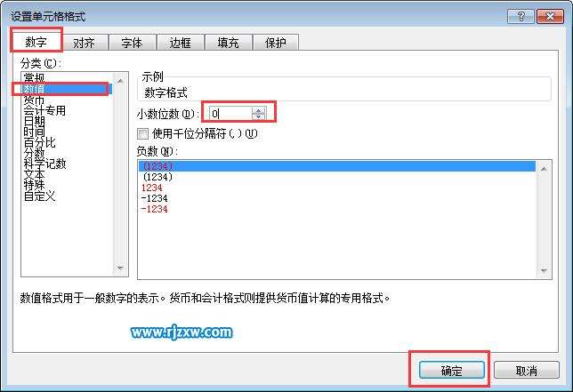573x392 pixels.
Task: Click the help question mark icon
Action: pos(521,16)
